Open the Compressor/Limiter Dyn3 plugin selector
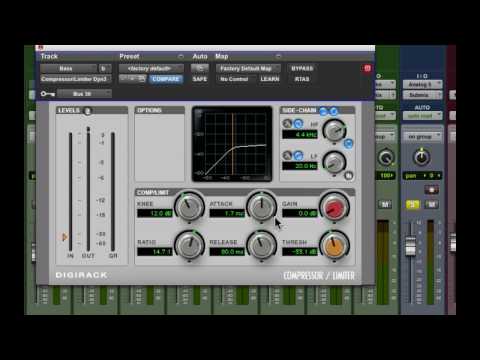Image resolution: width=480 pixels, height=360 pixels. (x=76, y=79)
